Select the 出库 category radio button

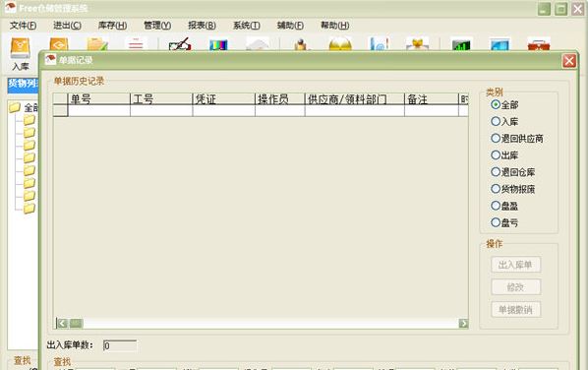click(x=496, y=154)
